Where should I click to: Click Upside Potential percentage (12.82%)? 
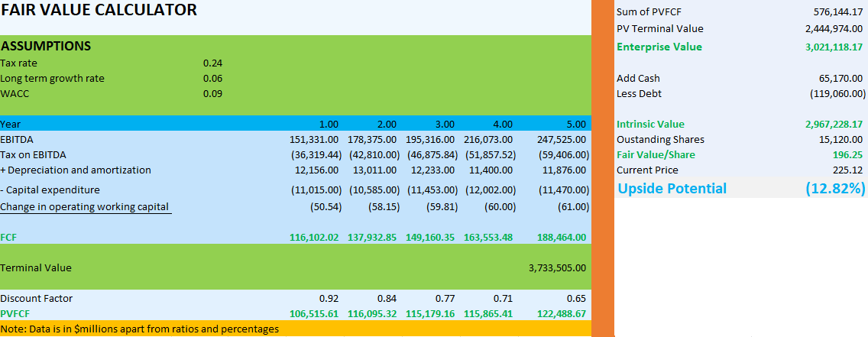(835, 189)
